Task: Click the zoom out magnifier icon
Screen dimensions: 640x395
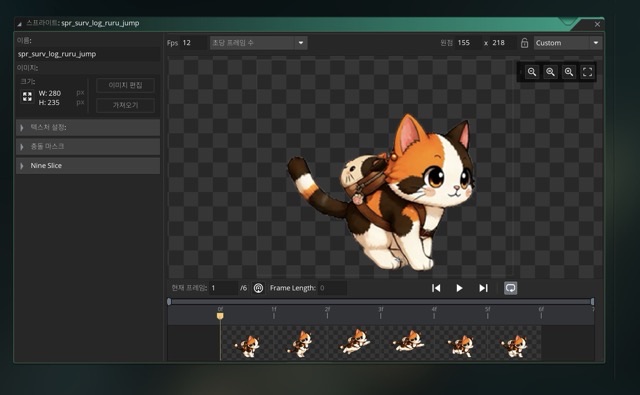Action: coord(532,72)
